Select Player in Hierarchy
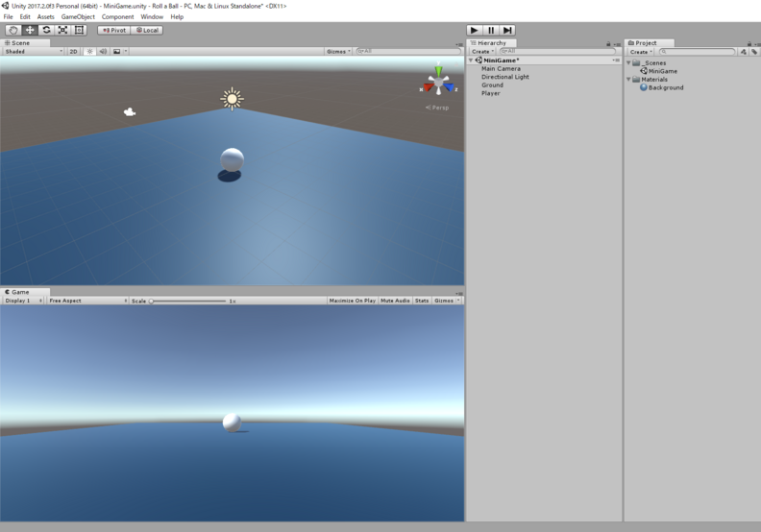Screen dimensions: 761x532 click(x=491, y=93)
